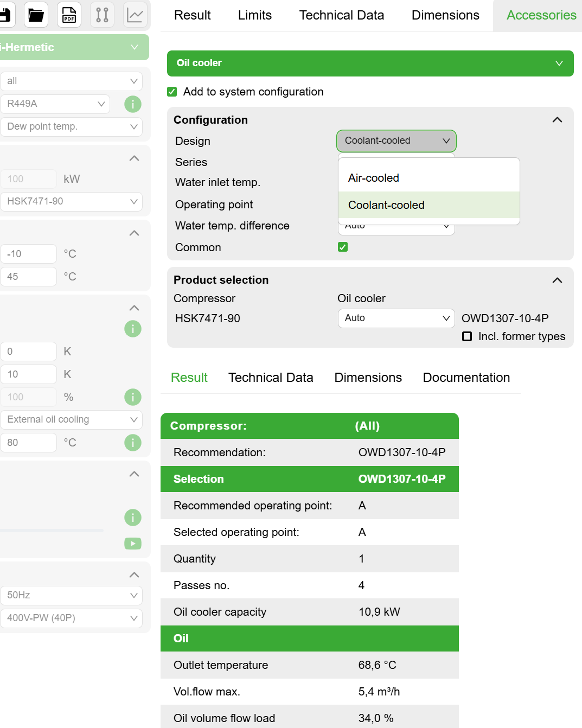Click the info icon beside the 100 % field
Screen dimensions: 582x728
pos(133,397)
